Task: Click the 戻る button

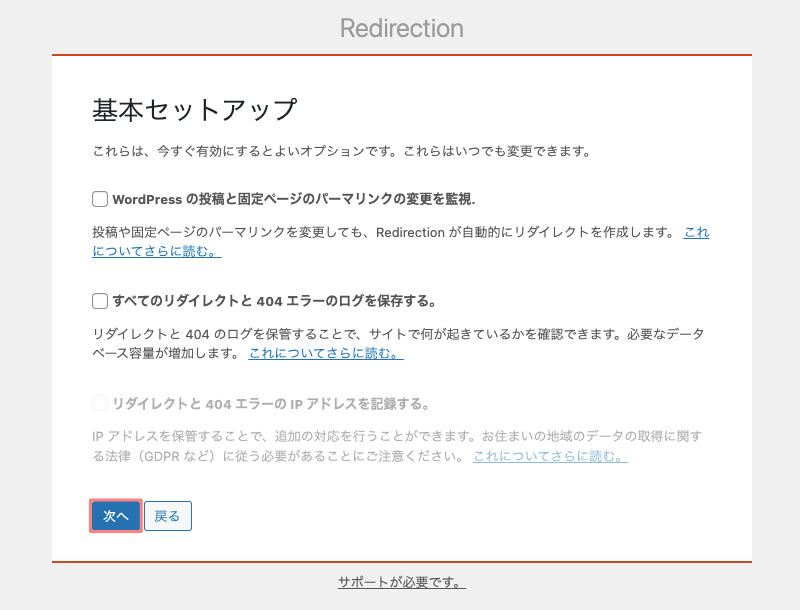Action: pyautogui.click(x=168, y=516)
